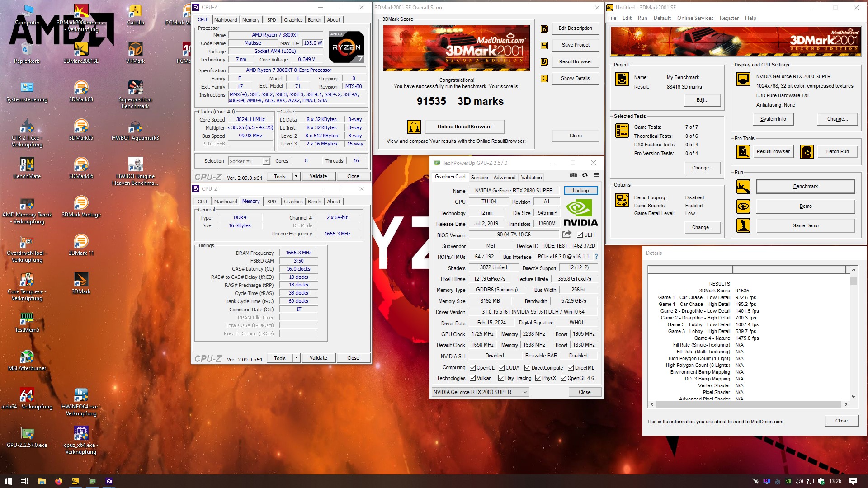Open the GPU-Z hamburger menu
Screen dimensions: 868x488
coord(596,175)
